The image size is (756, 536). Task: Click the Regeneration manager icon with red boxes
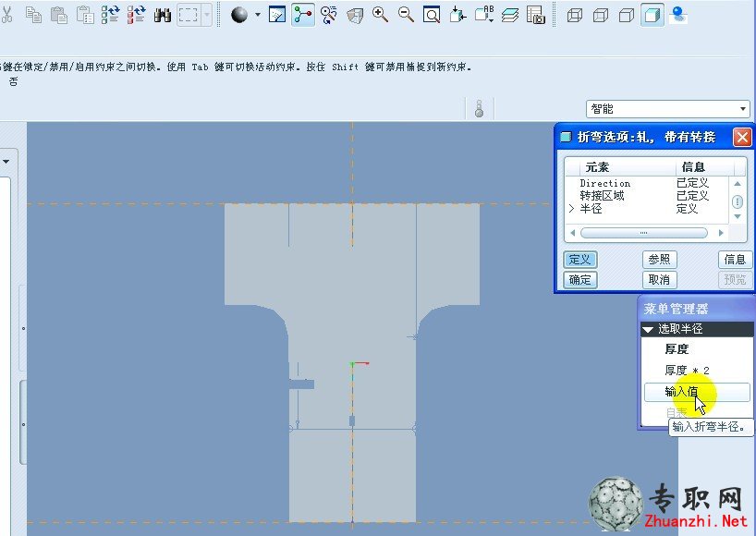click(137, 15)
